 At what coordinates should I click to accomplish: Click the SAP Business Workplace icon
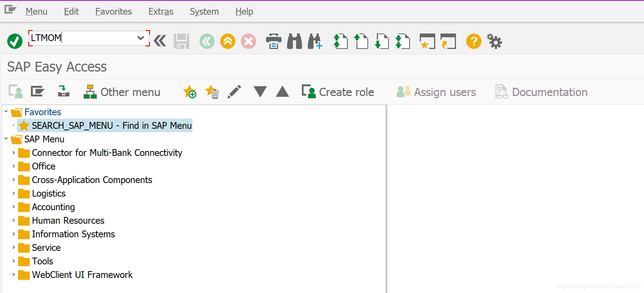tap(64, 91)
